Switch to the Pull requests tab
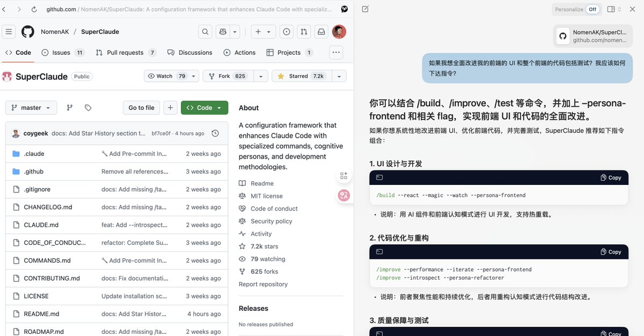Screen dimensions: 644x336 (126, 53)
